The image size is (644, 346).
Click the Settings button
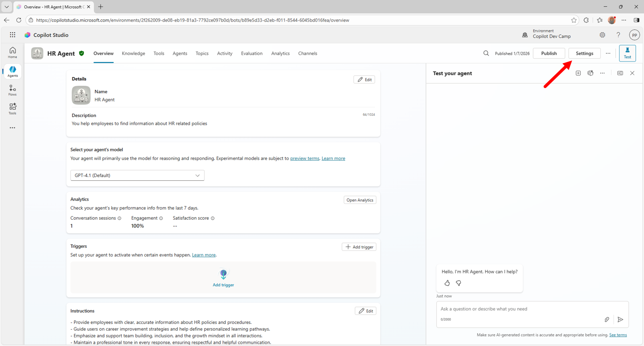[584, 53]
